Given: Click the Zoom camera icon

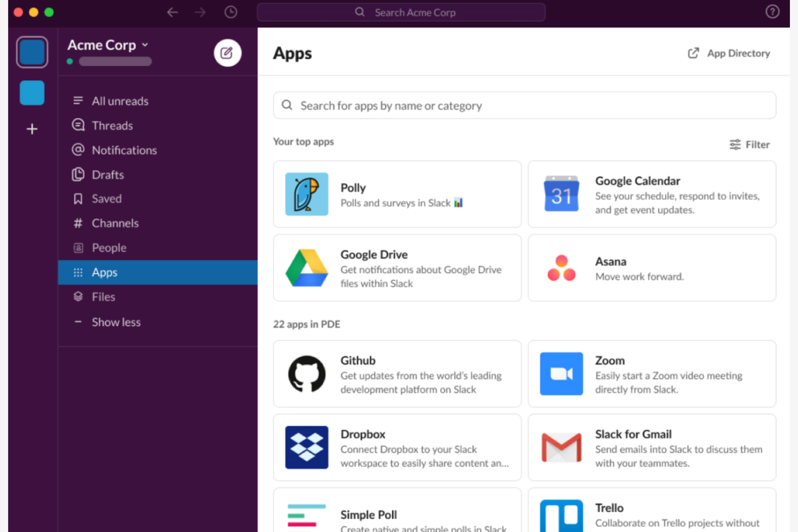Looking at the screenshot, I should 561,374.
